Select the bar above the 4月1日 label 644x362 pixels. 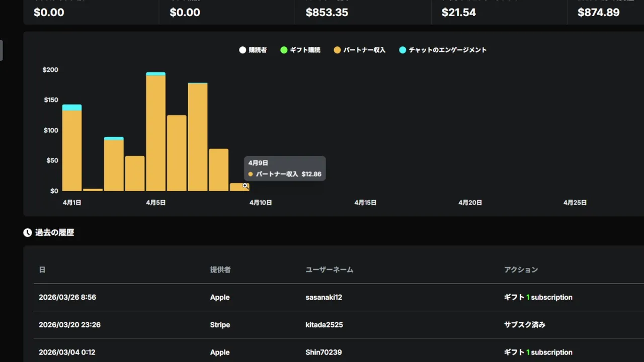point(72,151)
